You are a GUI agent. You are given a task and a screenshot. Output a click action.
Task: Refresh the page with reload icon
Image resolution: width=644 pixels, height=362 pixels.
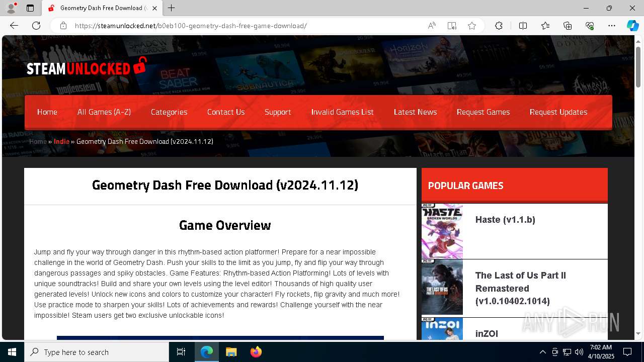[x=36, y=26]
